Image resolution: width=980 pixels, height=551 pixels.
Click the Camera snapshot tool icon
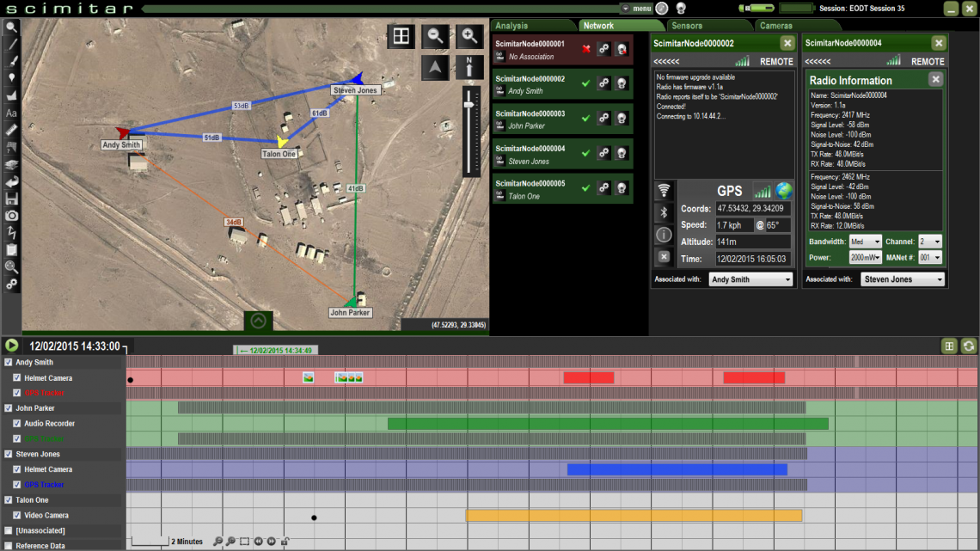point(11,216)
